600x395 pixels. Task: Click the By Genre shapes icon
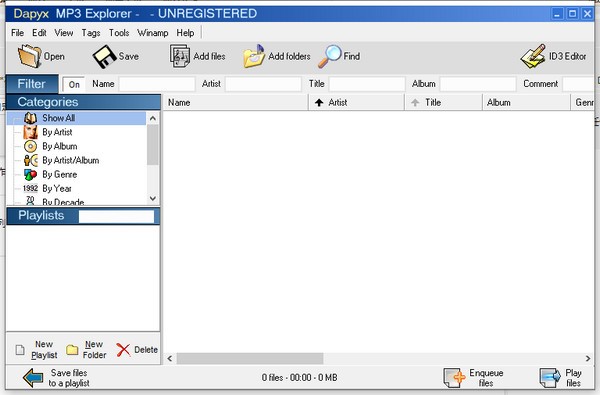tap(30, 175)
